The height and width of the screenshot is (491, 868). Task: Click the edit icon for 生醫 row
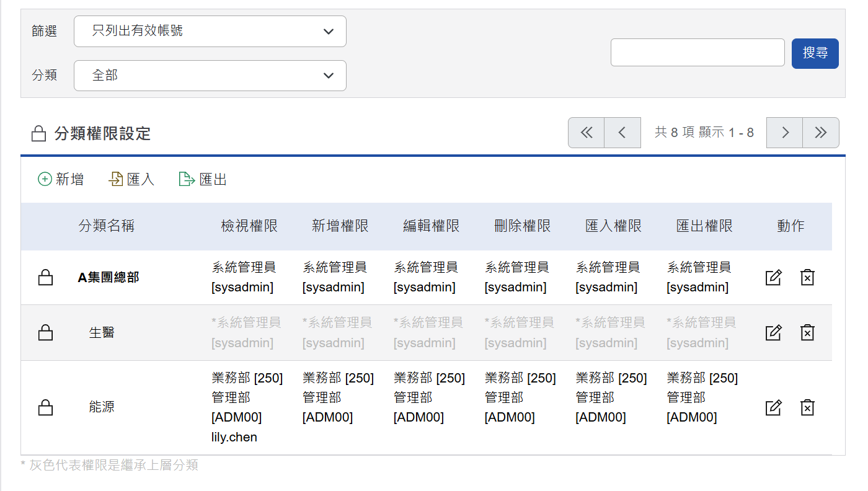point(773,332)
